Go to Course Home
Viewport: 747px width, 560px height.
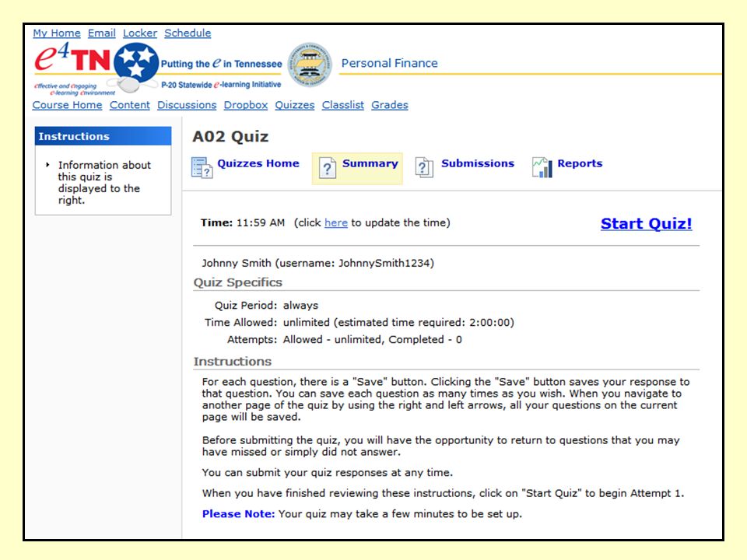67,105
